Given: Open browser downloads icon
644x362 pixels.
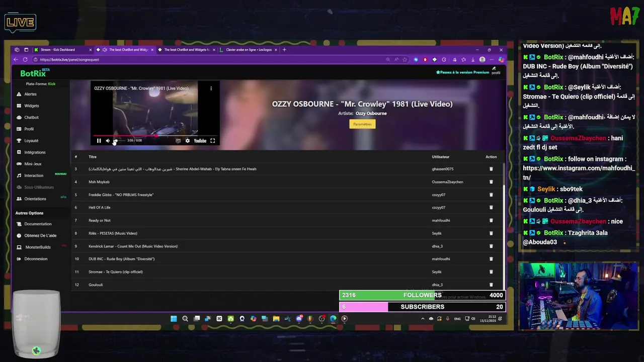Looking at the screenshot, I should tap(473, 59).
